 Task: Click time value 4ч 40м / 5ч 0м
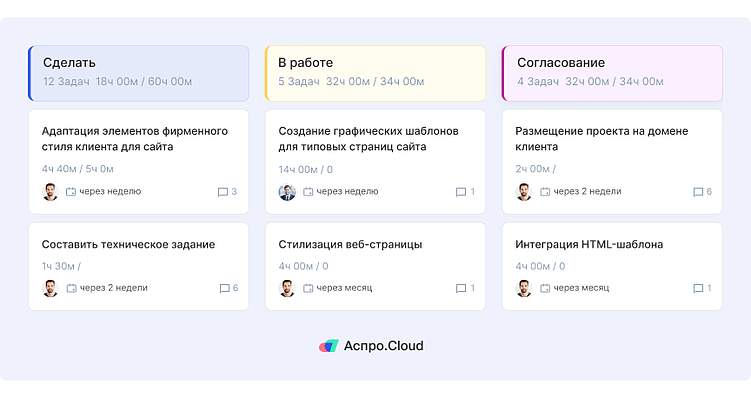78,169
